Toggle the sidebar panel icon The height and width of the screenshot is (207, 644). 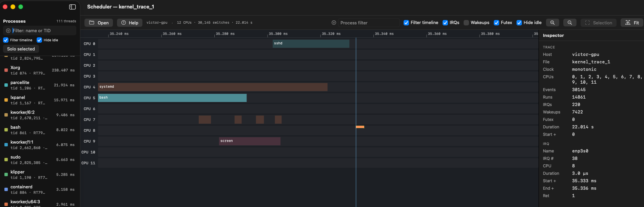tap(72, 7)
